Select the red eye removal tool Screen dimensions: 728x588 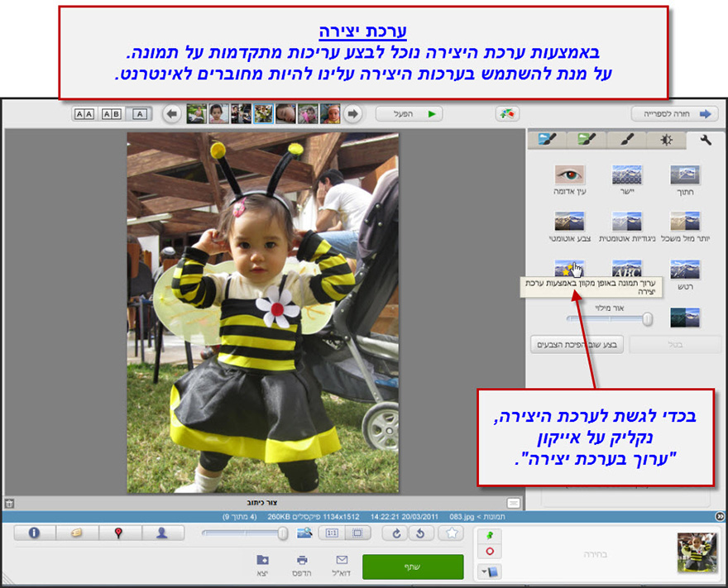pos(569,175)
